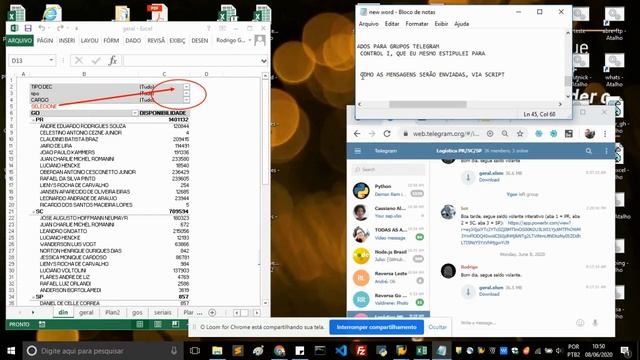
Task: Select Normal view in the Excel status bar
Action: pyautogui.click(x=140, y=324)
